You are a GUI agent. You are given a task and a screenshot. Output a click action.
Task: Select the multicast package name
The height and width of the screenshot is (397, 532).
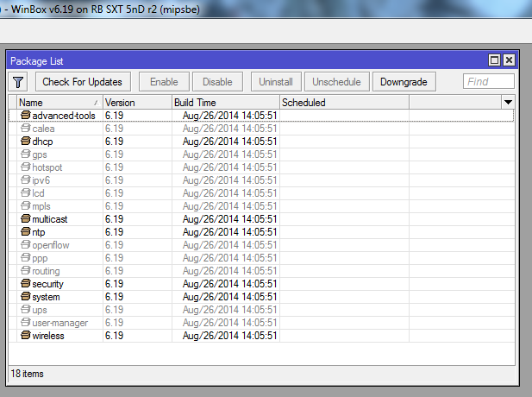(50, 219)
